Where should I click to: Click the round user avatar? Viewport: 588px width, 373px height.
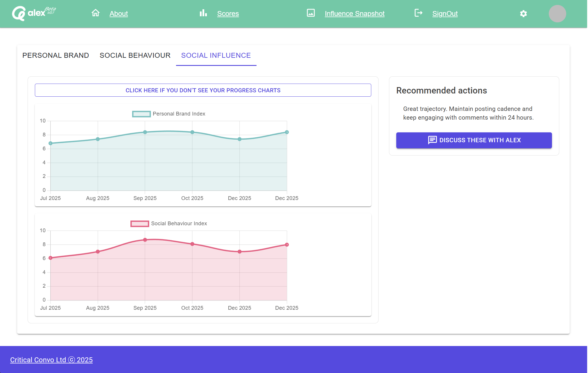tap(557, 14)
